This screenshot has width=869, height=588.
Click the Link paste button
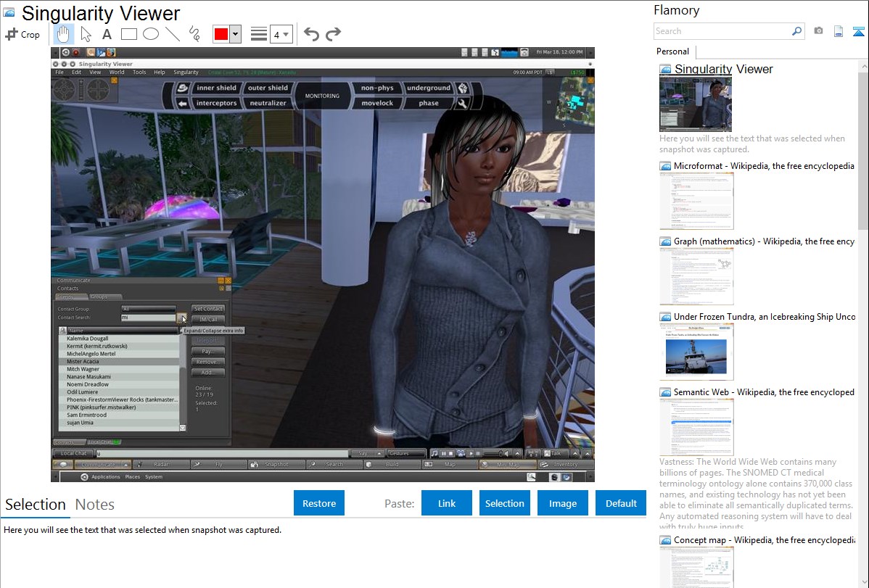point(447,503)
